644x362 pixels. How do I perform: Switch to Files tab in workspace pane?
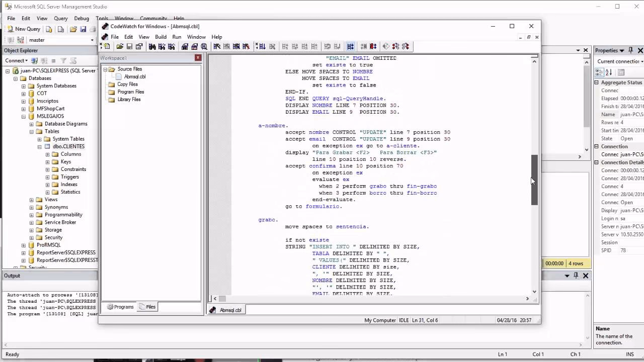pos(147,307)
